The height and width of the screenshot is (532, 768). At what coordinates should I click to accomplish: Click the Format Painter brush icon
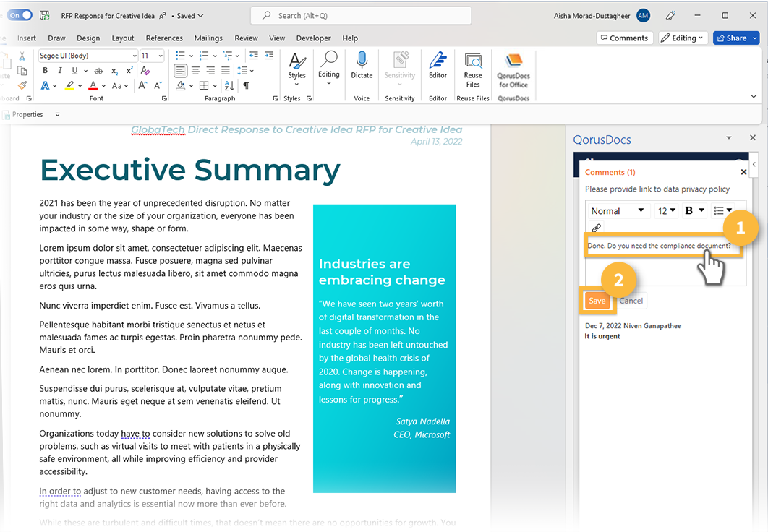coord(22,85)
